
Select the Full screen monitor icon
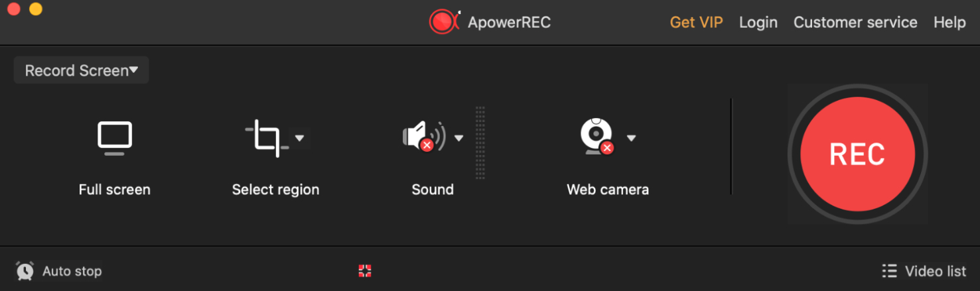click(115, 139)
